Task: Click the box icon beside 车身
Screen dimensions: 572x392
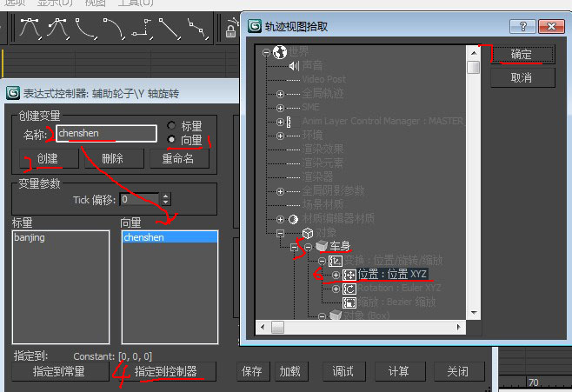Action: click(x=322, y=246)
